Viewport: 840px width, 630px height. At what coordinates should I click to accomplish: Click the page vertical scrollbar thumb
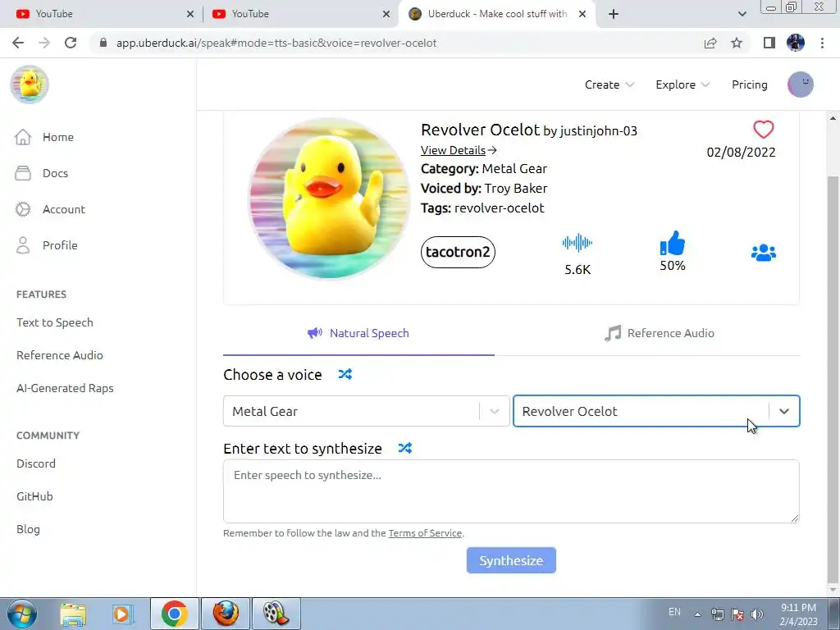click(x=833, y=378)
